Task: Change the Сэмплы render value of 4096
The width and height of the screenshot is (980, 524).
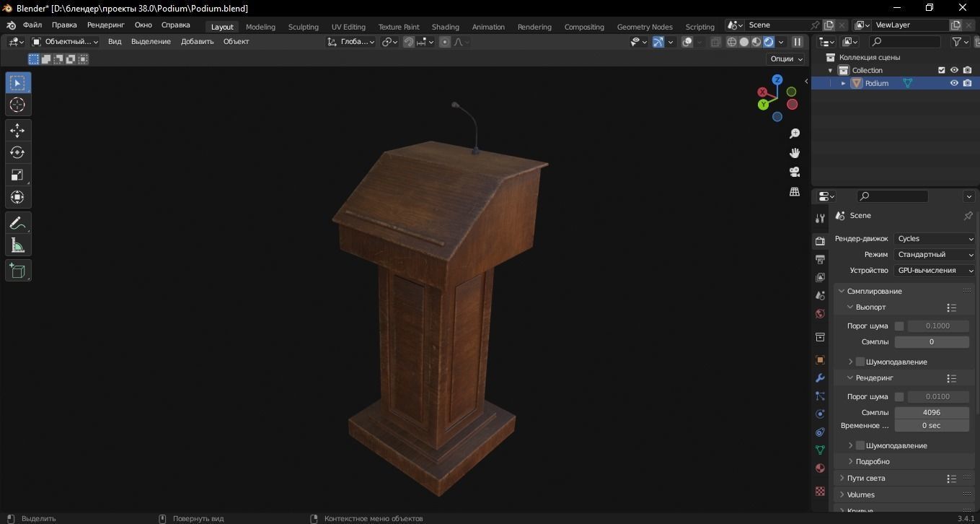Action: coord(932,412)
